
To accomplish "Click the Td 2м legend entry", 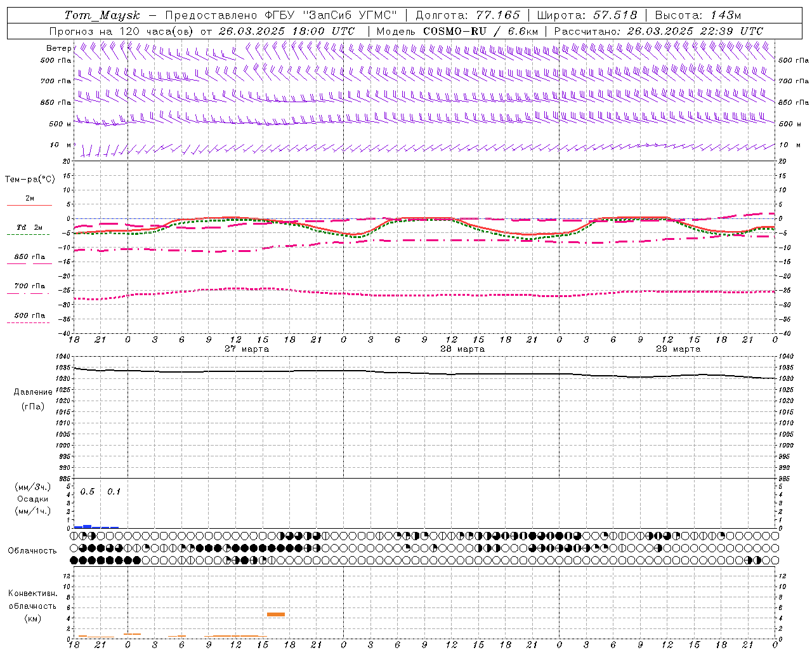I will pyautogui.click(x=29, y=227).
